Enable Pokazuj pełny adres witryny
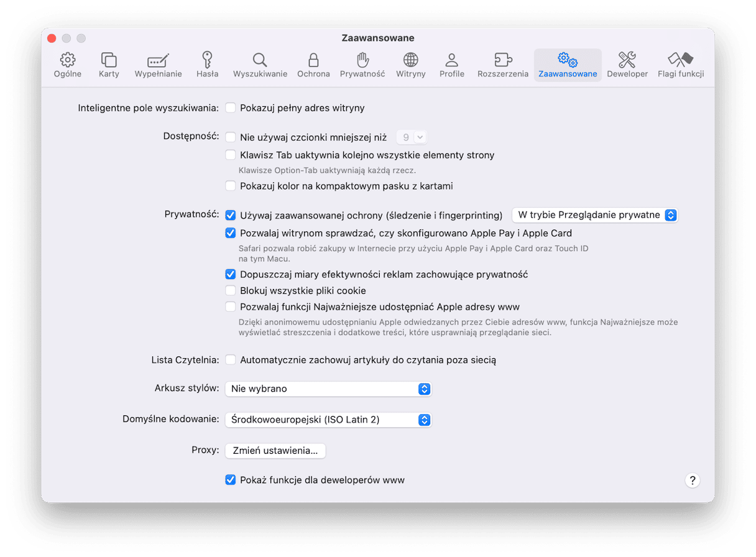The width and height of the screenshot is (756, 557). 231,108
